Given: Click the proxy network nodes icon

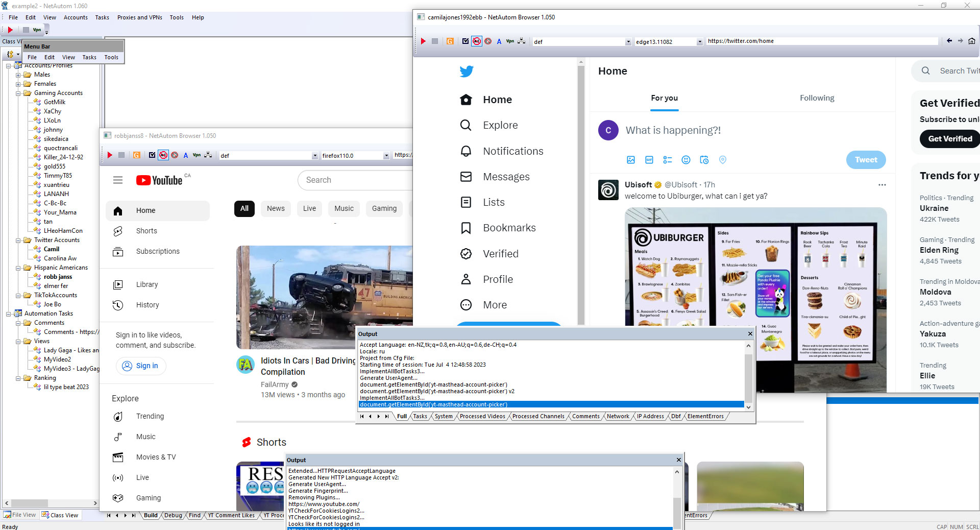Looking at the screenshot, I should [x=521, y=41].
